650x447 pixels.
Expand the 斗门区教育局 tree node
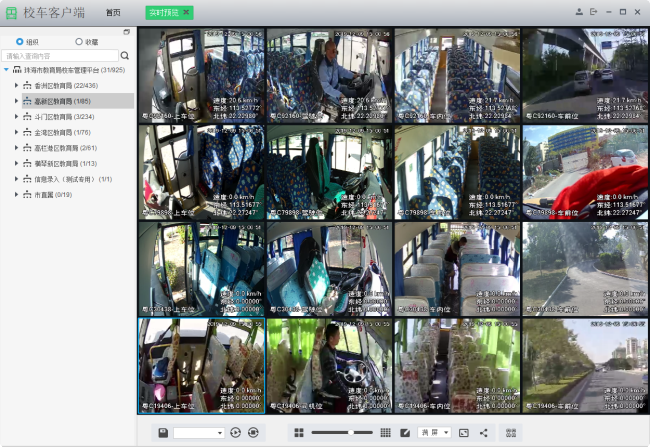(16, 116)
